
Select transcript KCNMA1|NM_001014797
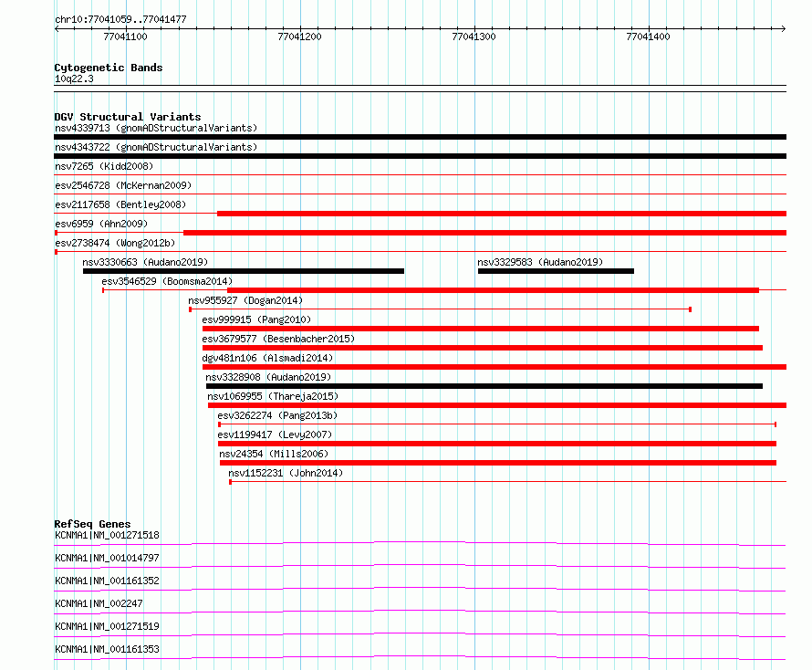click(x=107, y=558)
